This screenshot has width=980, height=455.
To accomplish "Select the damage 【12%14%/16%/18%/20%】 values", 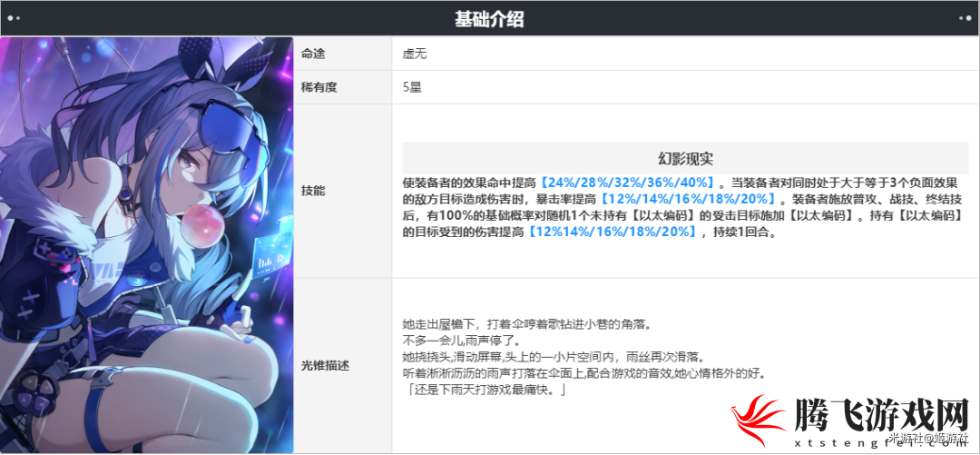I will (x=612, y=232).
